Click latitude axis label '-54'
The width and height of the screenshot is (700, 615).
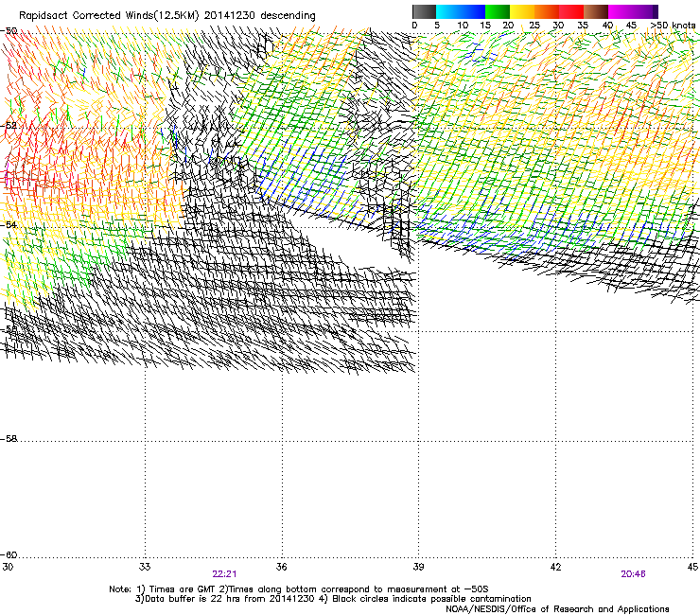pyautogui.click(x=9, y=224)
